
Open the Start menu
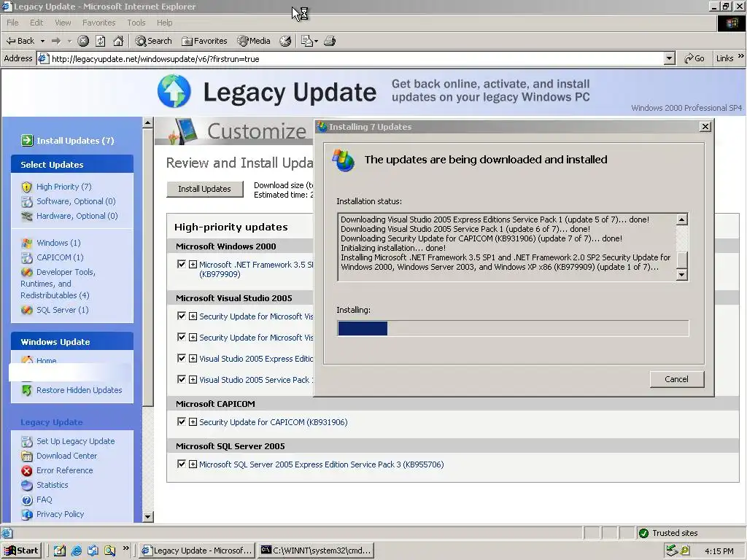pos(21,551)
